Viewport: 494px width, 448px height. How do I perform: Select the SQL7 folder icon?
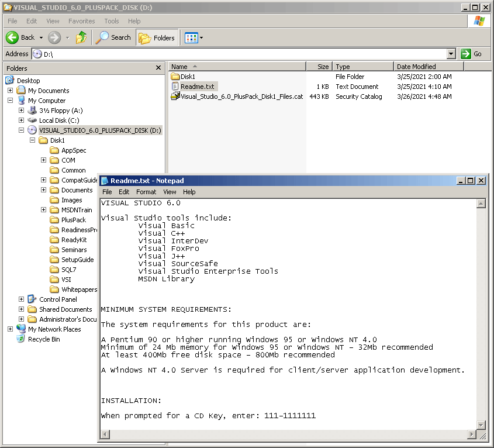pyautogui.click(x=54, y=270)
